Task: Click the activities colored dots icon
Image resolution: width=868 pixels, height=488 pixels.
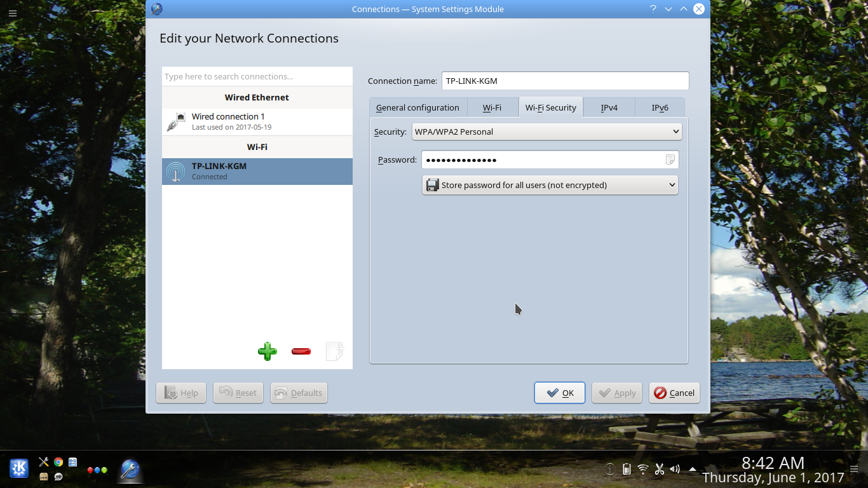Action: coord(97,470)
